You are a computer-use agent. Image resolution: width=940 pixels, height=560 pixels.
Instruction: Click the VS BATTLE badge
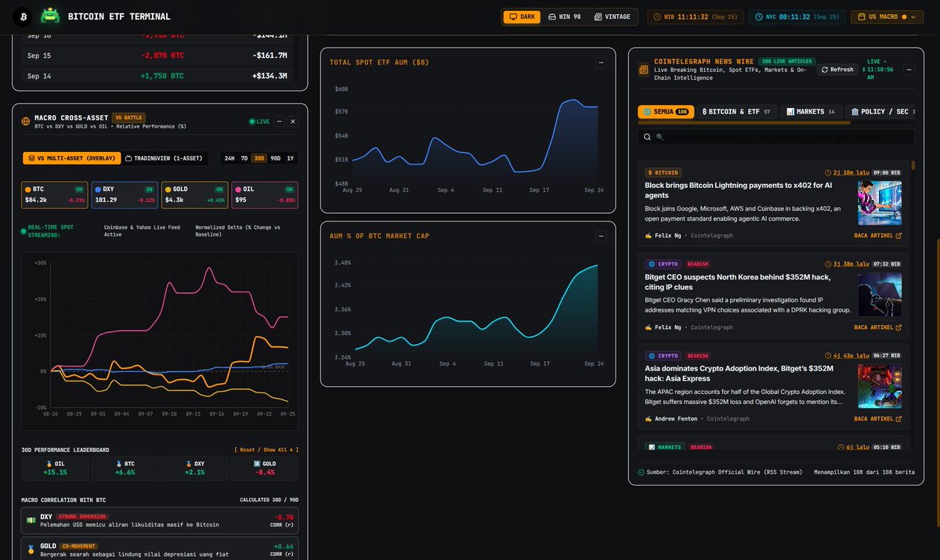[x=128, y=117]
